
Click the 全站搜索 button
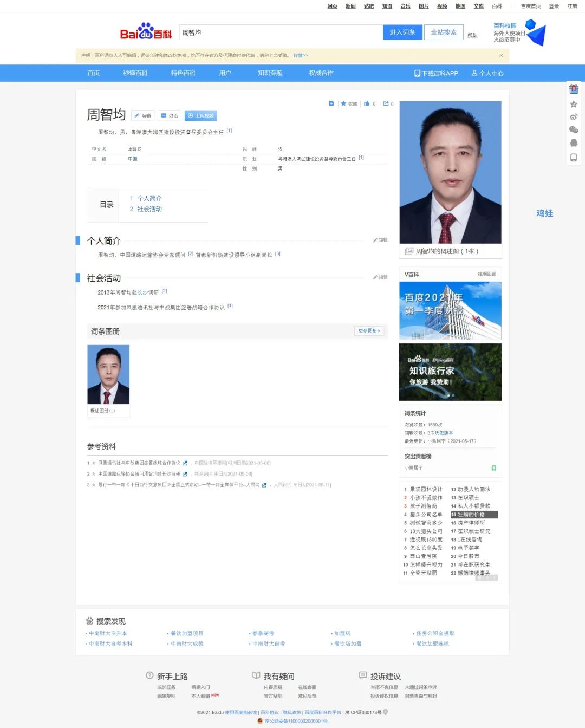click(x=444, y=32)
